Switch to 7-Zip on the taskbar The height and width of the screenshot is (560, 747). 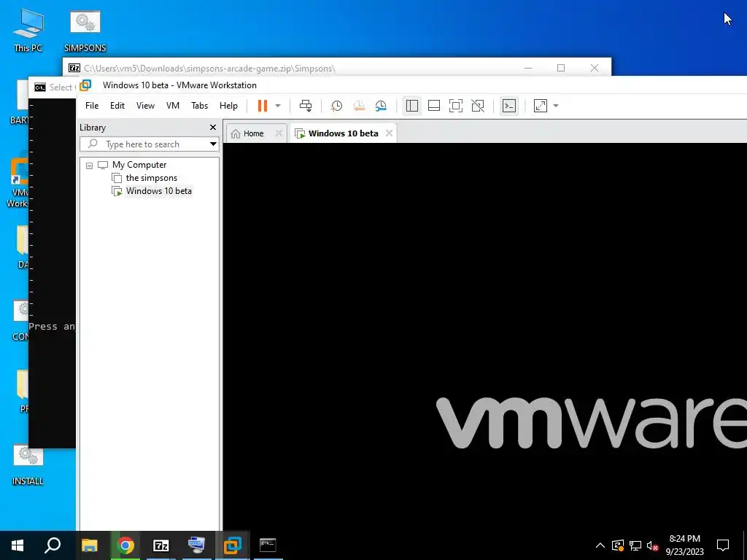click(161, 545)
